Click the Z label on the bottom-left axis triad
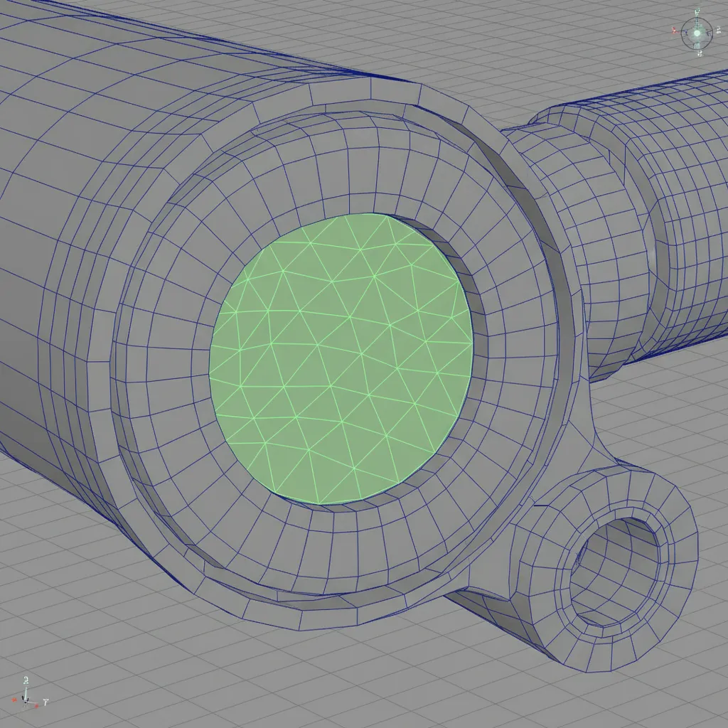This screenshot has height=728, width=728. click(25, 679)
